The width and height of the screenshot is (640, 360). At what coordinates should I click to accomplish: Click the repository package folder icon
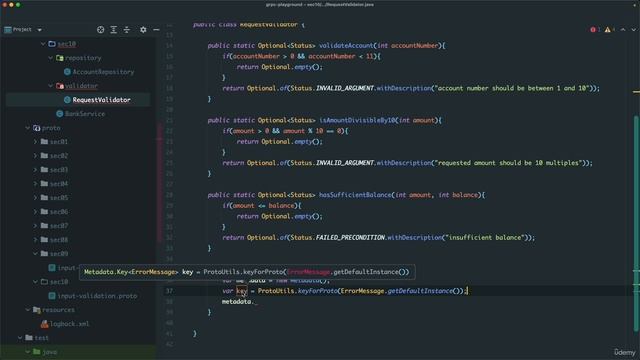coord(60,58)
